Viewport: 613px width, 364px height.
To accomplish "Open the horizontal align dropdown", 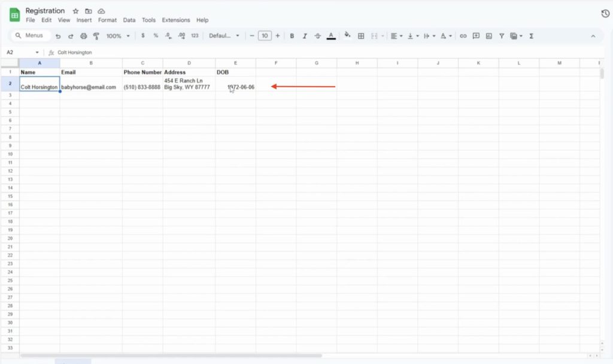I will click(x=396, y=36).
